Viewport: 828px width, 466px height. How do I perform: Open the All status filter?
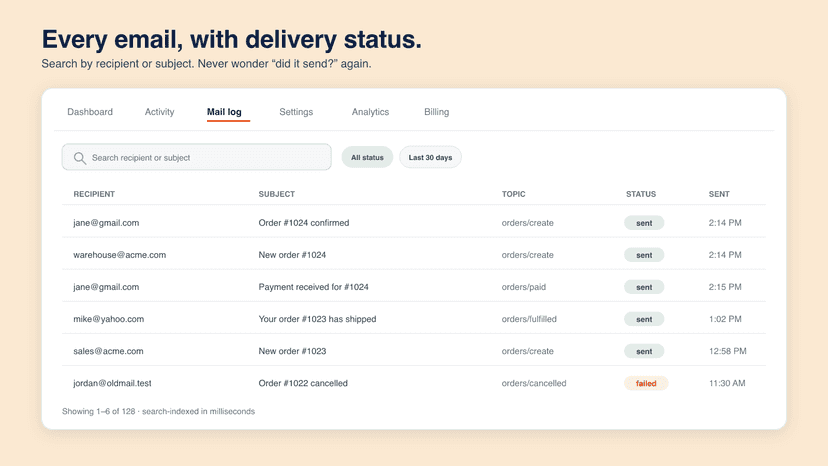point(367,157)
